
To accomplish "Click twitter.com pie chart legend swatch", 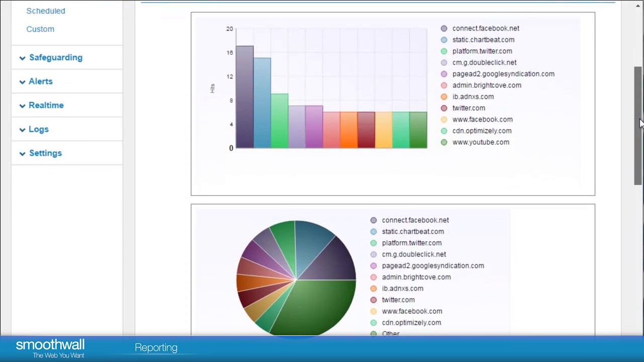I will (x=373, y=300).
